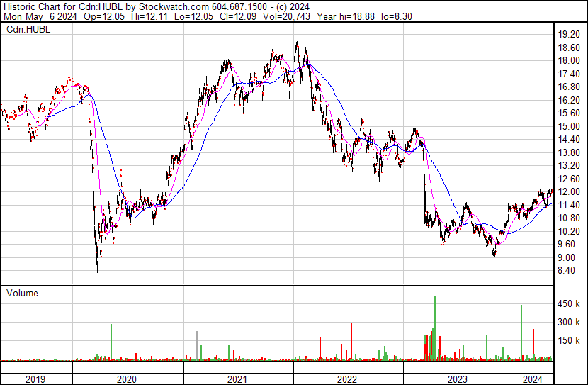Select the 2023 year label on the time axis
This screenshot has width=588, height=385.
tap(457, 379)
